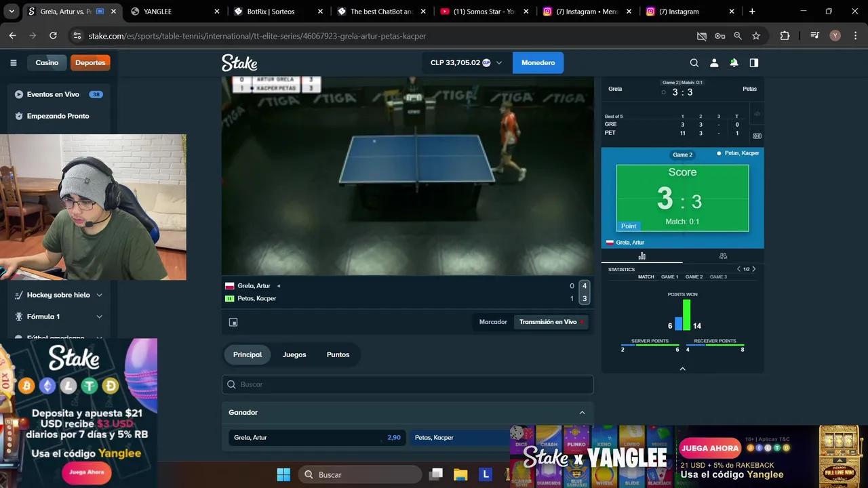Click the Stake logo

pos(239,63)
